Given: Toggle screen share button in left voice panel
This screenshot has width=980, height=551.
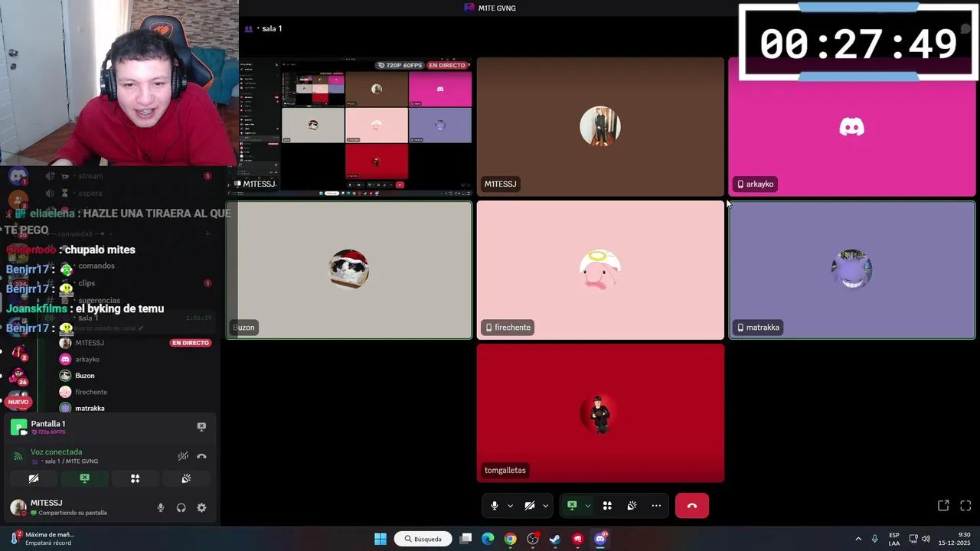Looking at the screenshot, I should 84,478.
